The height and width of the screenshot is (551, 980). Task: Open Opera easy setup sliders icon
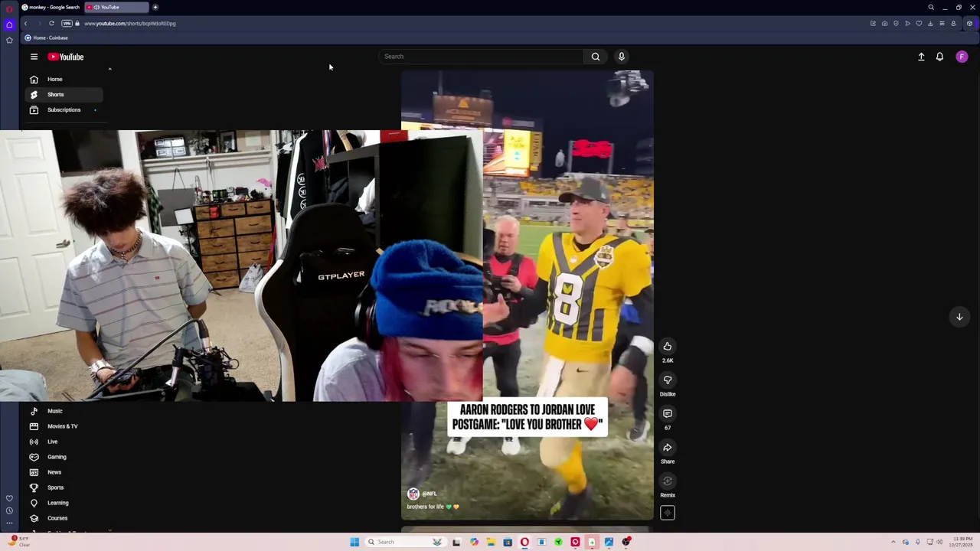tap(942, 23)
